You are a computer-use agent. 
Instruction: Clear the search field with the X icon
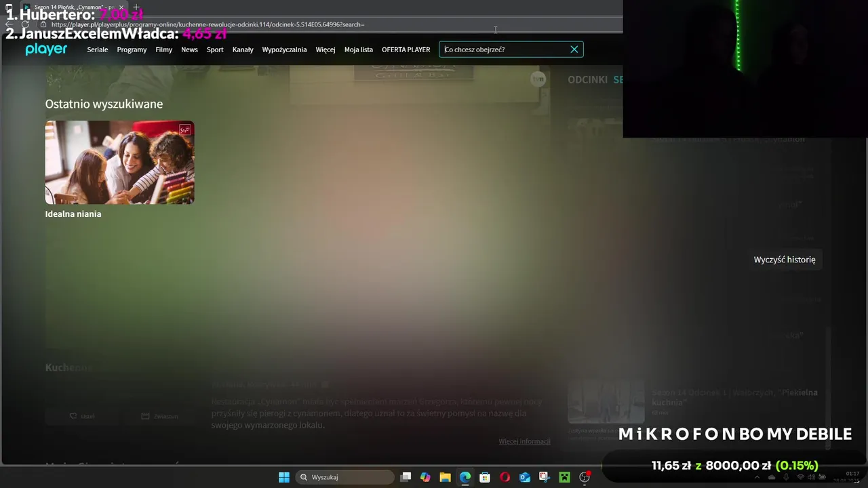click(574, 49)
